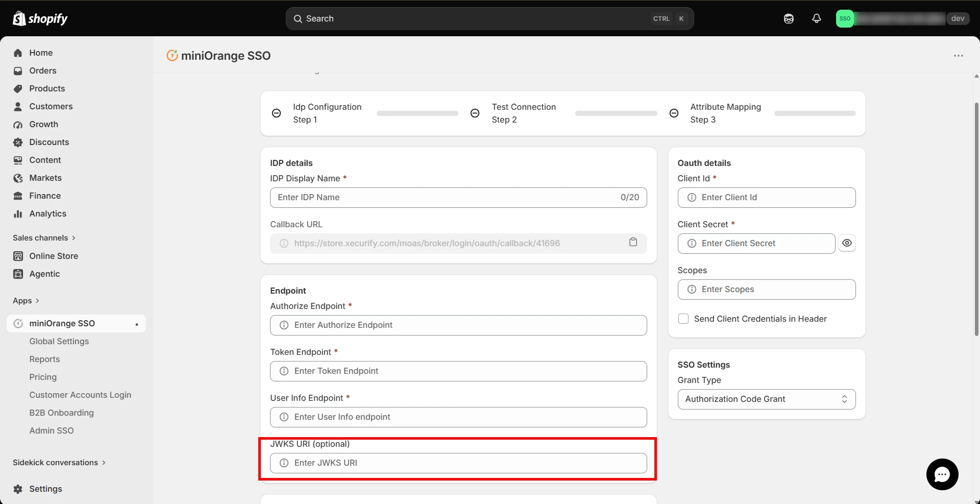Click the Discounts badge icon

(18, 142)
